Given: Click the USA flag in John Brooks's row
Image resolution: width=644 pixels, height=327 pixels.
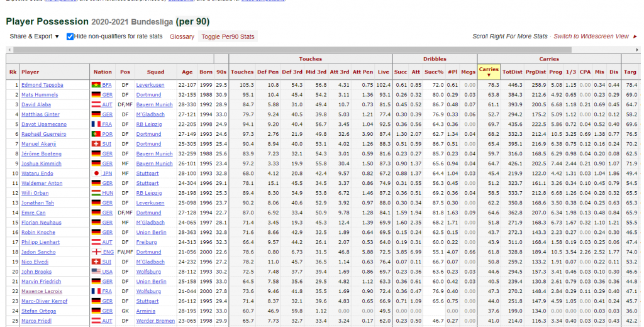Looking at the screenshot, I should pos(96,272).
